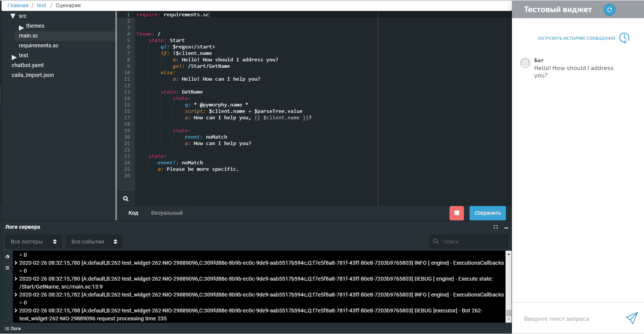The height and width of the screenshot is (334, 644).
Task: Collapse the src folder
Action: [x=13, y=16]
